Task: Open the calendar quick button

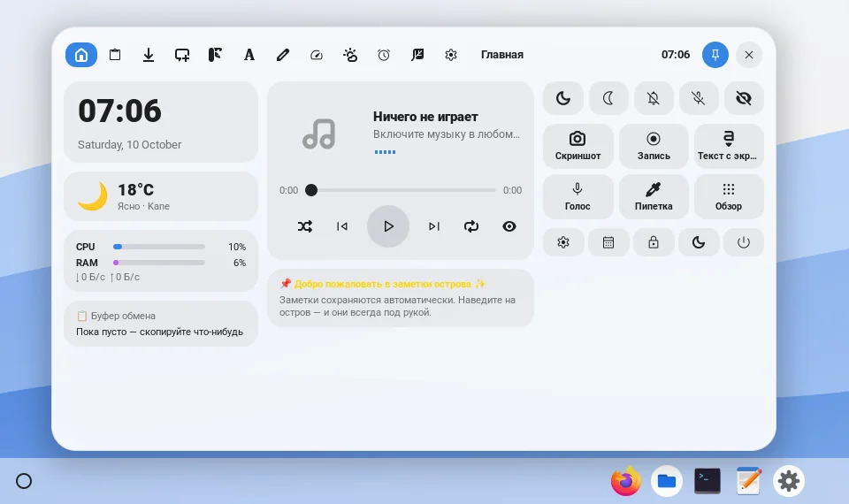Action: (x=608, y=242)
